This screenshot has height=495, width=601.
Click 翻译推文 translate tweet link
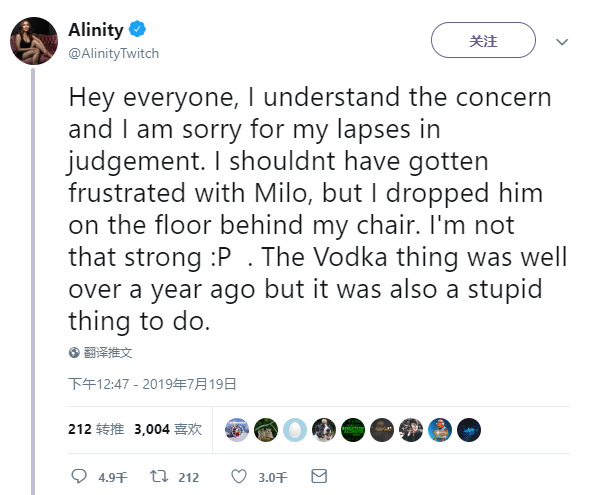[x=108, y=353]
